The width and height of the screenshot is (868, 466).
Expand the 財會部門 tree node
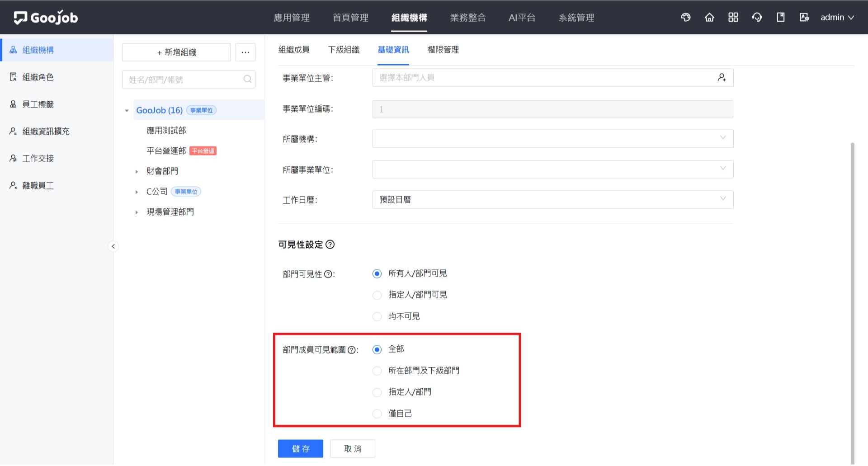(137, 172)
